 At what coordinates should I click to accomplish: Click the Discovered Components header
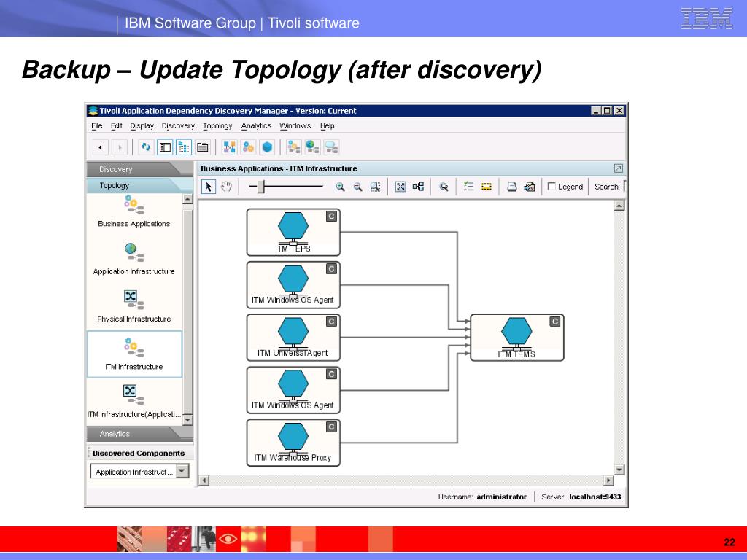139,454
